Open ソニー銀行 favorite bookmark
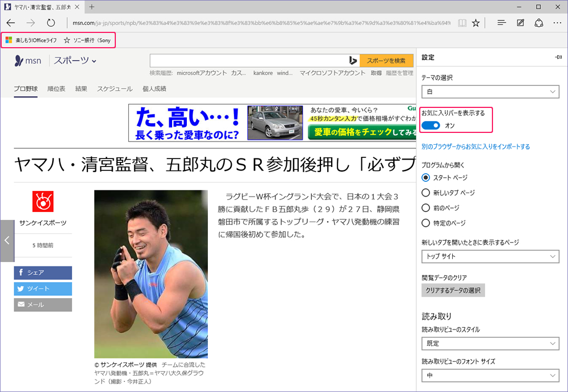Image resolution: width=568 pixels, height=392 pixels. pyautogui.click(x=87, y=40)
